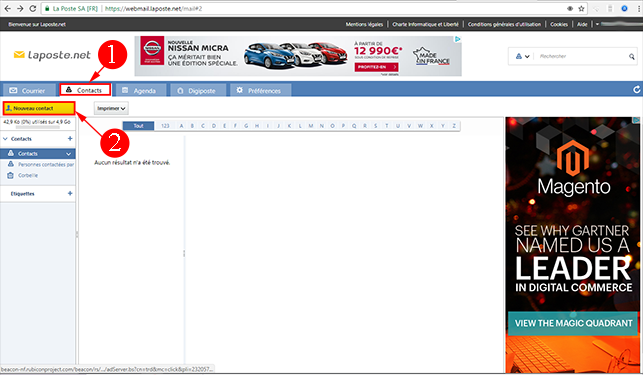Open the Digiposte tab
The image size is (643, 375).
pyautogui.click(x=198, y=90)
